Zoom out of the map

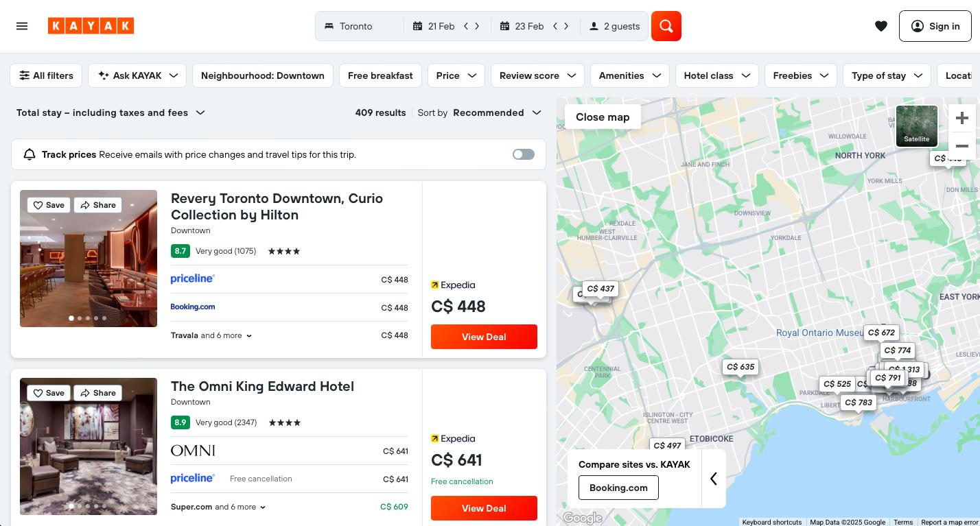(962, 146)
